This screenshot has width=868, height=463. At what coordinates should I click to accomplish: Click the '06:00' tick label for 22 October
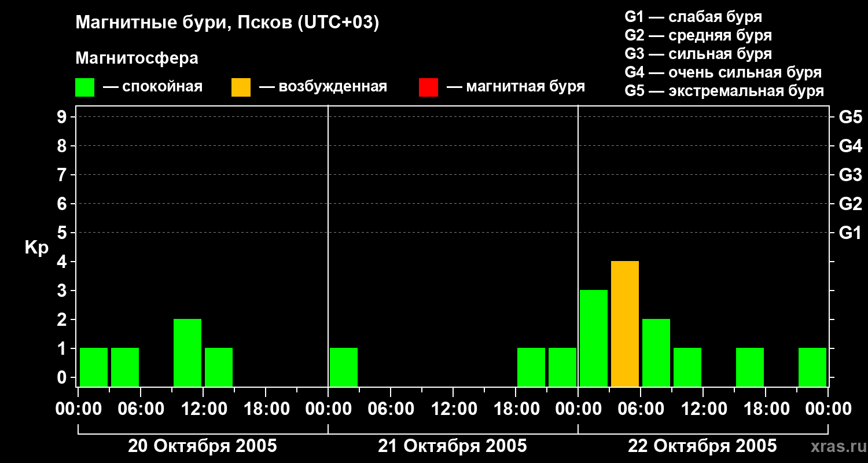click(x=641, y=409)
